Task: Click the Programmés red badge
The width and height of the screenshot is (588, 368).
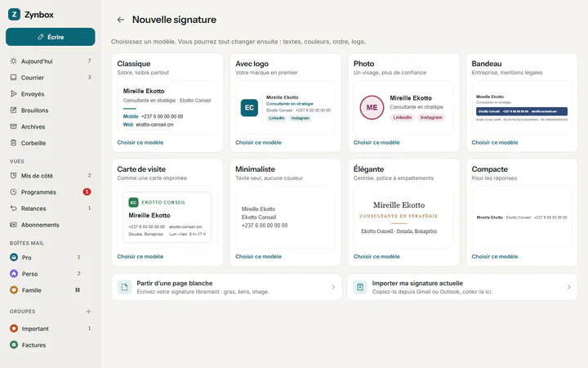Action: 87,192
